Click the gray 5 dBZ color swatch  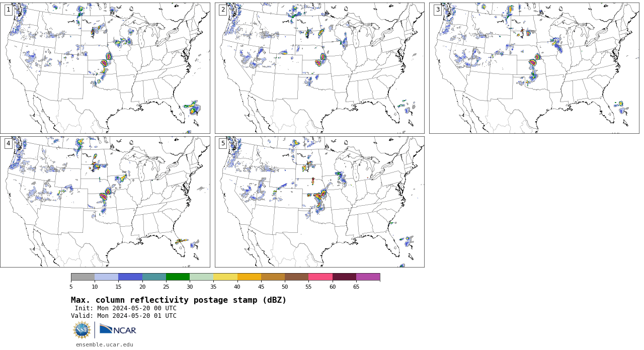coord(83,277)
